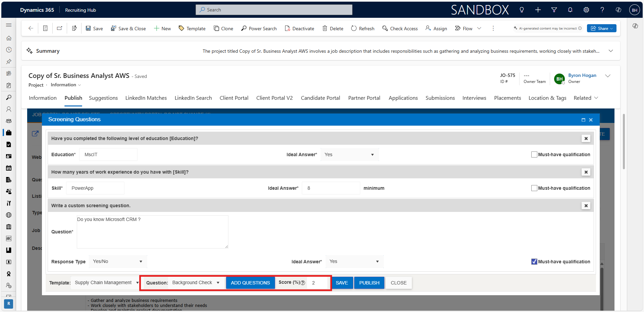Viewport: 644px width, 312px height.
Task: Click the search key icon in sidebar
Action: (9, 97)
